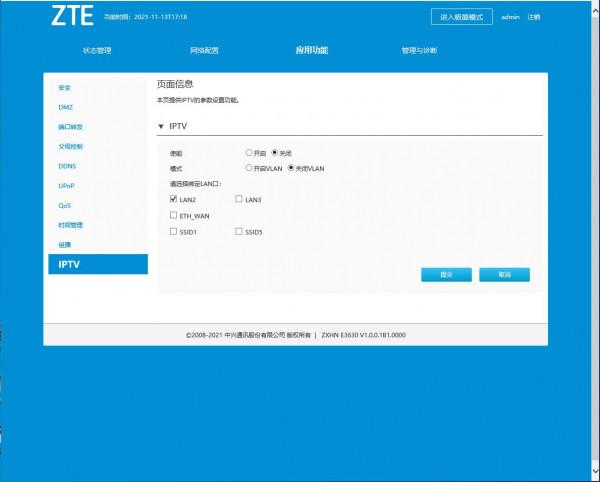Uncheck the LAN2 checkbox
The image size is (600, 482).
point(174,200)
